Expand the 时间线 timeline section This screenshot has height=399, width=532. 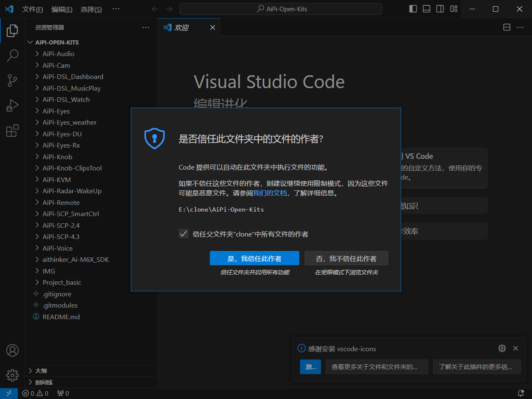pyautogui.click(x=91, y=382)
